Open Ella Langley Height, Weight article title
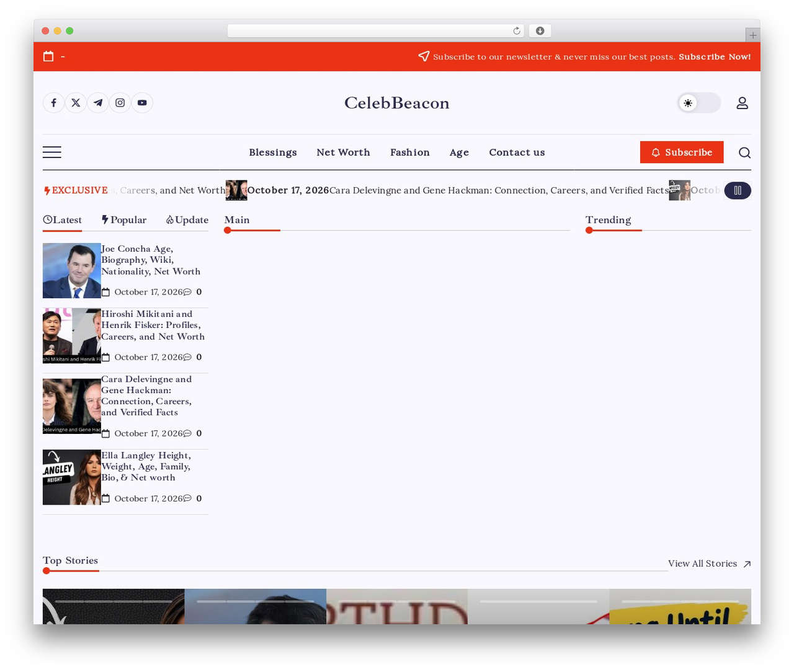794x672 pixels. [146, 467]
